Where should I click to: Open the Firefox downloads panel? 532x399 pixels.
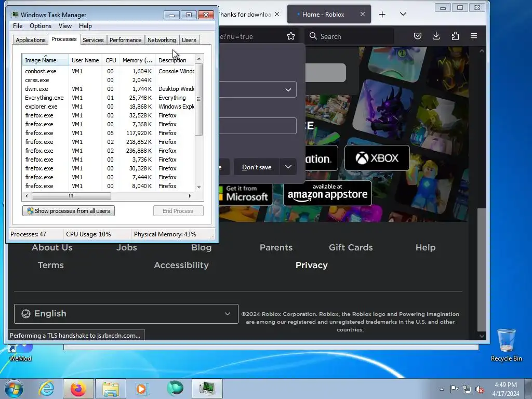click(436, 36)
